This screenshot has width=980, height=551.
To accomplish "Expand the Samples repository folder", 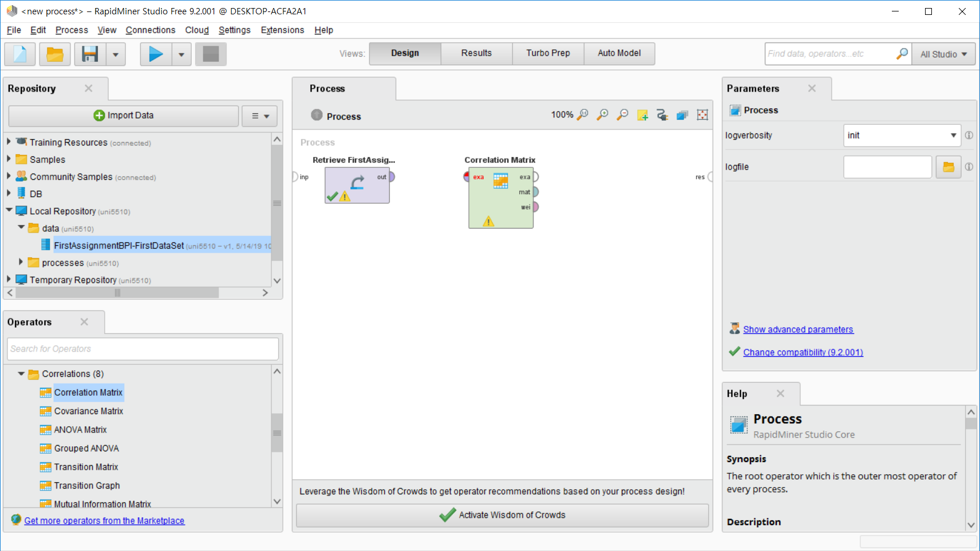I will click(x=9, y=159).
